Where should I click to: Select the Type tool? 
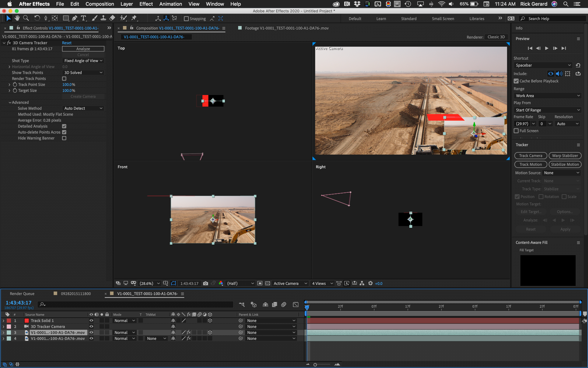pos(84,18)
